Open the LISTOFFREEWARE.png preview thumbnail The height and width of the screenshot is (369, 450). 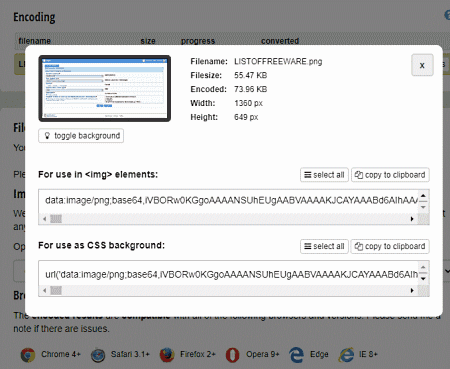(105, 88)
